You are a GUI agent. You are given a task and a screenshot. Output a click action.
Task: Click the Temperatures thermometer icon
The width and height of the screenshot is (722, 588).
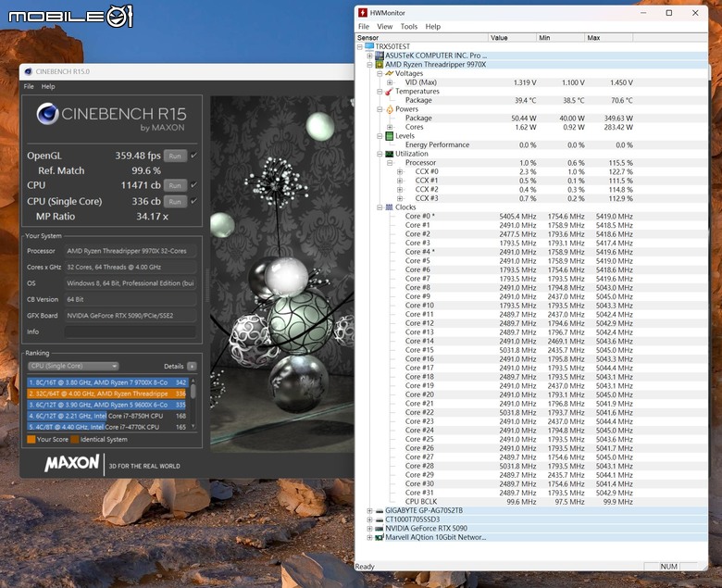[390, 91]
